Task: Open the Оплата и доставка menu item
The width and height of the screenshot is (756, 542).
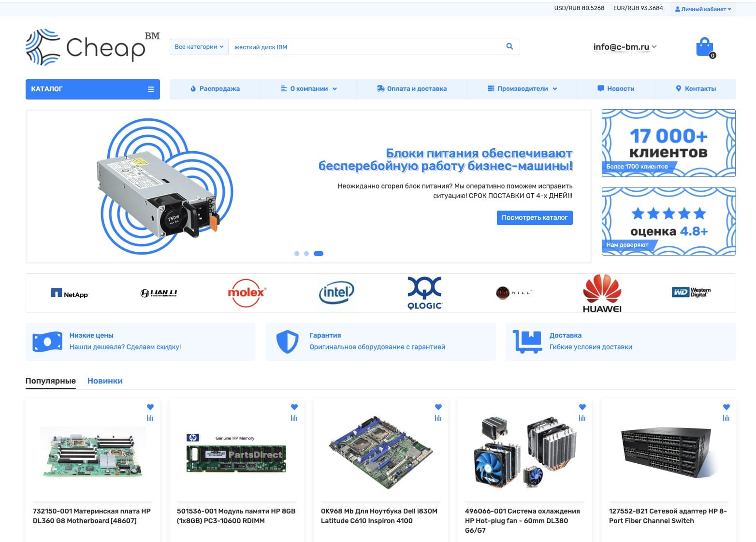Action: 412,89
